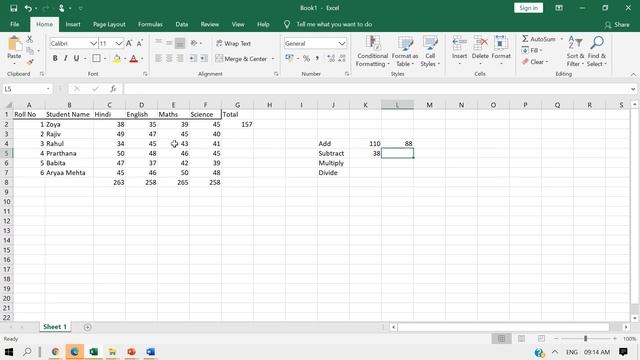Open the Insert tab
This screenshot has height=360, width=640.
[73, 24]
